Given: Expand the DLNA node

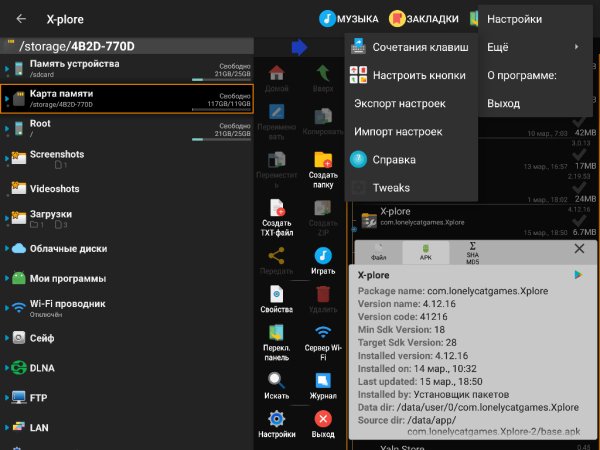Looking at the screenshot, I should (x=7, y=368).
